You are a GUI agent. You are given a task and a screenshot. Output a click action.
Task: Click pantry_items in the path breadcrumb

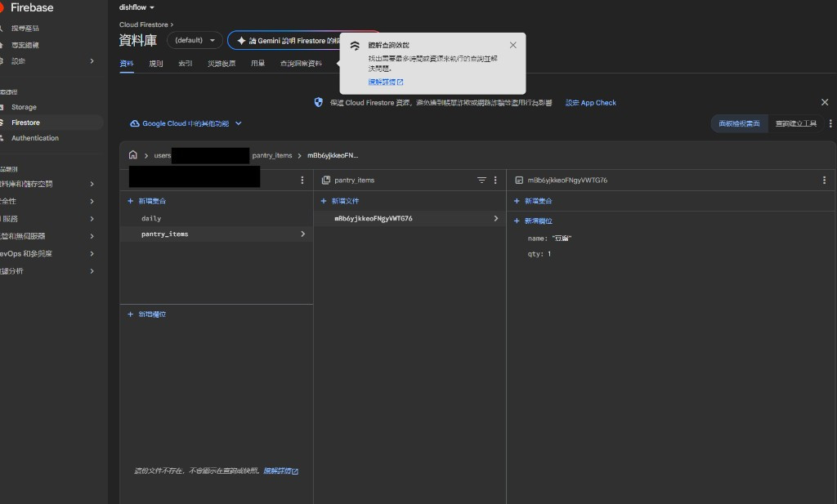tap(272, 156)
